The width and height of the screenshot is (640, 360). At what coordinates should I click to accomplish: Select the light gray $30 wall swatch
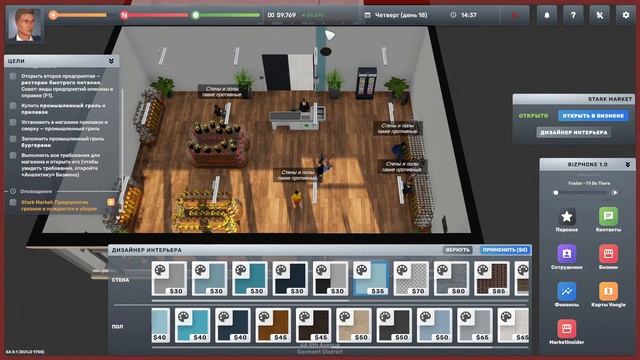(x=169, y=278)
